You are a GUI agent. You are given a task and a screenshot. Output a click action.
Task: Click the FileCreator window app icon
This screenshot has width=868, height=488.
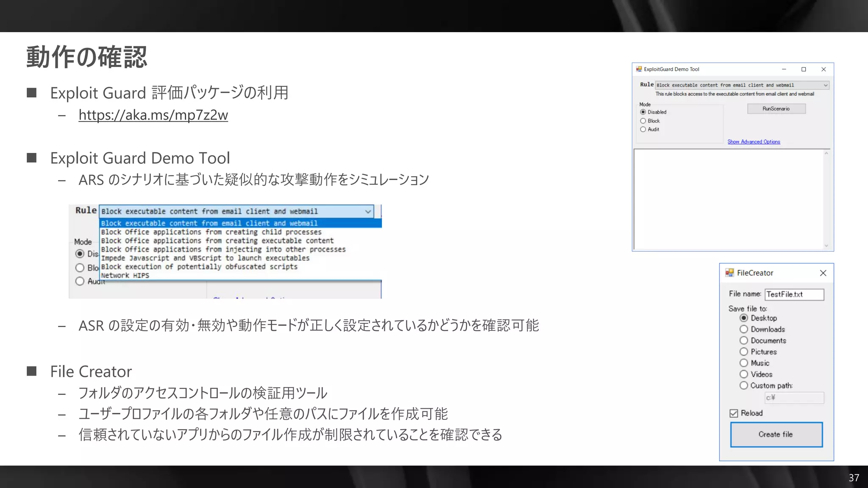[x=729, y=273]
